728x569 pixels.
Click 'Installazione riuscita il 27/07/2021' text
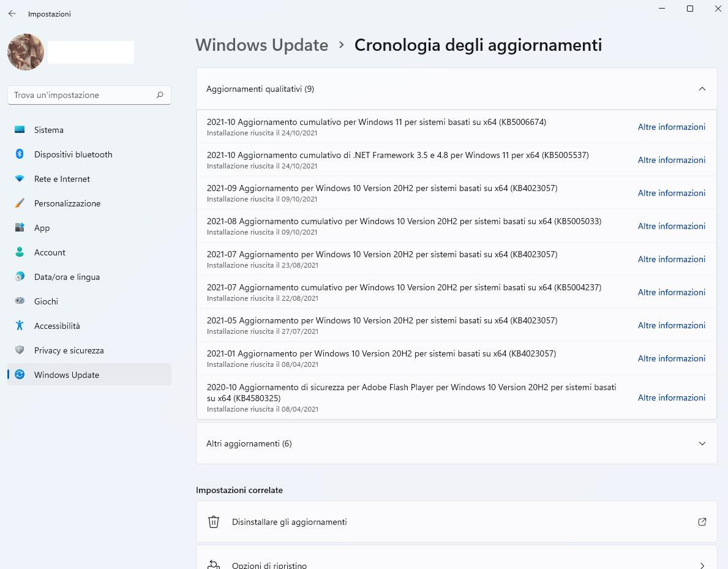point(262,331)
